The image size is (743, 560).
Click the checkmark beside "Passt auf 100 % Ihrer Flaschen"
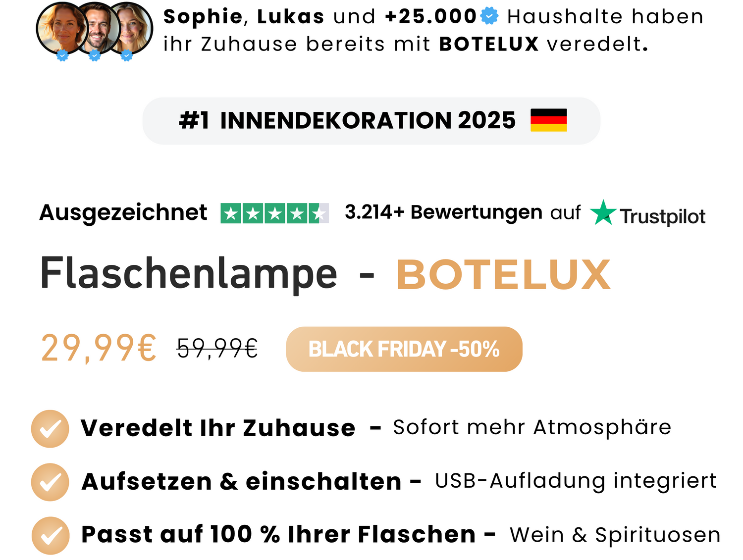50,535
